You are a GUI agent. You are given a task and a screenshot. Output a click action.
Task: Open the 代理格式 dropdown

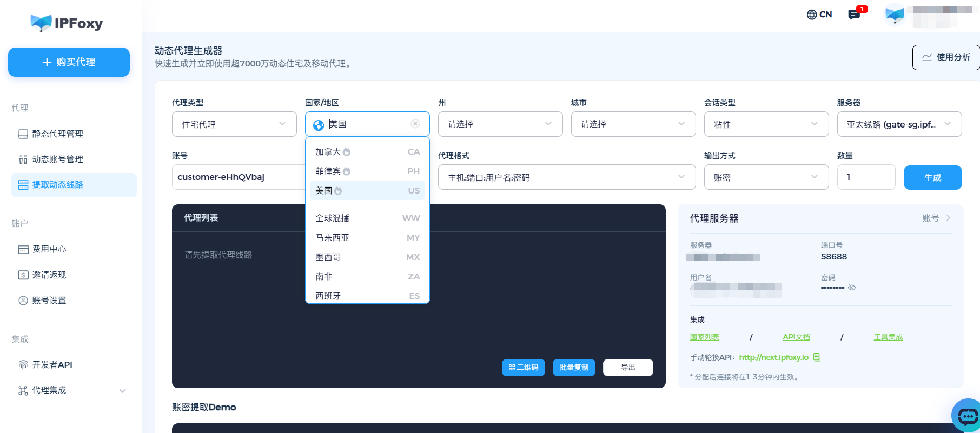[x=567, y=177]
